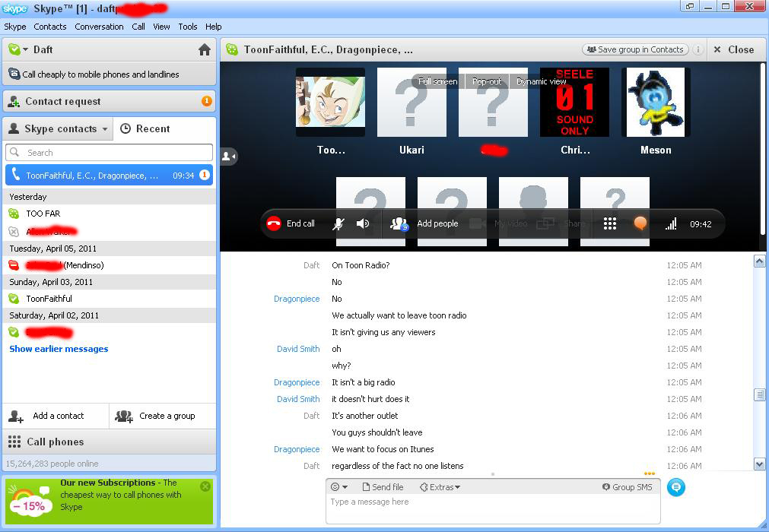The height and width of the screenshot is (532, 769).
Task: Toggle the microphone mute button
Action: pyautogui.click(x=339, y=223)
